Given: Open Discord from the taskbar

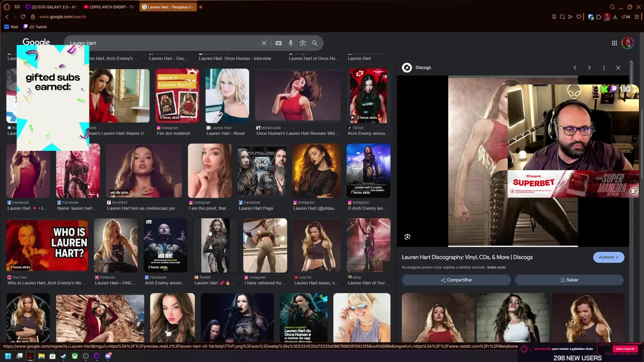Looking at the screenshot, I should pos(108,356).
